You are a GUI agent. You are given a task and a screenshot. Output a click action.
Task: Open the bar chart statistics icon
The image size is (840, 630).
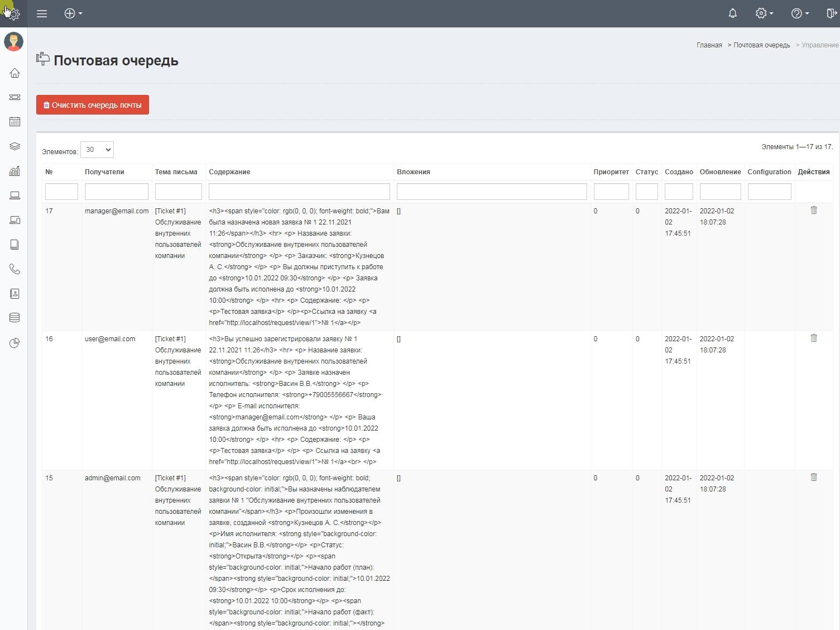pyautogui.click(x=15, y=171)
